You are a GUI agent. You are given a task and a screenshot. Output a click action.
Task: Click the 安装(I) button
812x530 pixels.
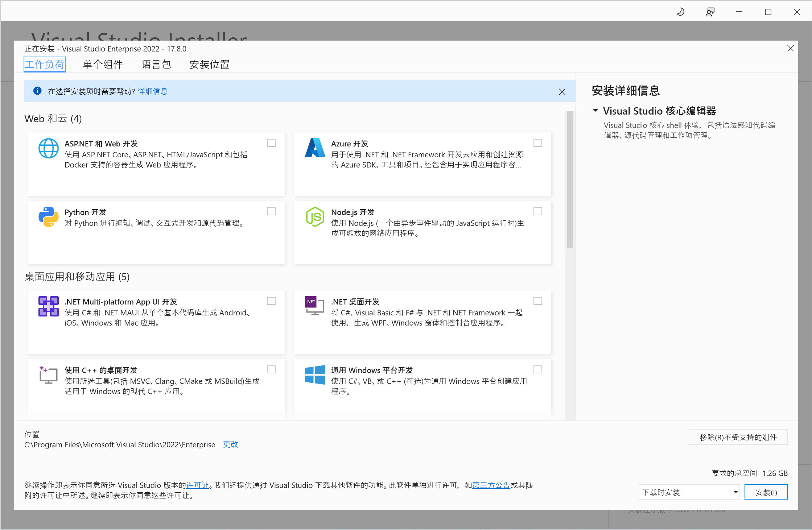[x=766, y=492]
